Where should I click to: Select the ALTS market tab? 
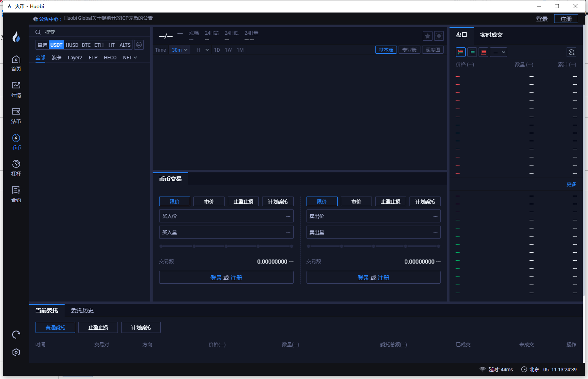coord(125,45)
